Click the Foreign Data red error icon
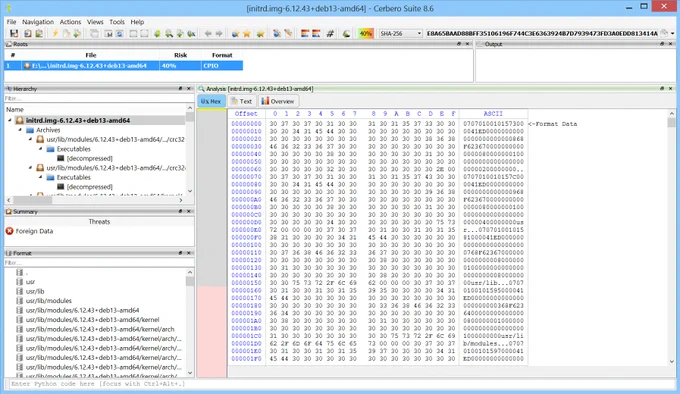680x394 pixels. [x=10, y=231]
